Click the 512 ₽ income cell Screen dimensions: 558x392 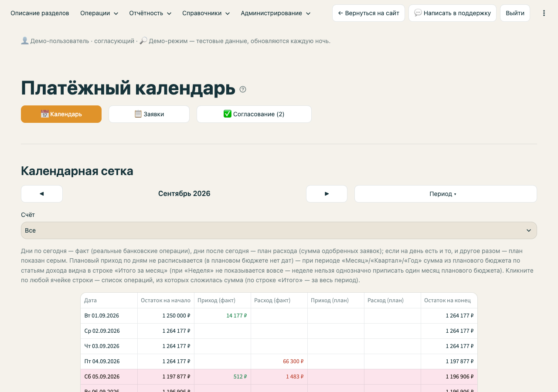[x=222, y=377]
